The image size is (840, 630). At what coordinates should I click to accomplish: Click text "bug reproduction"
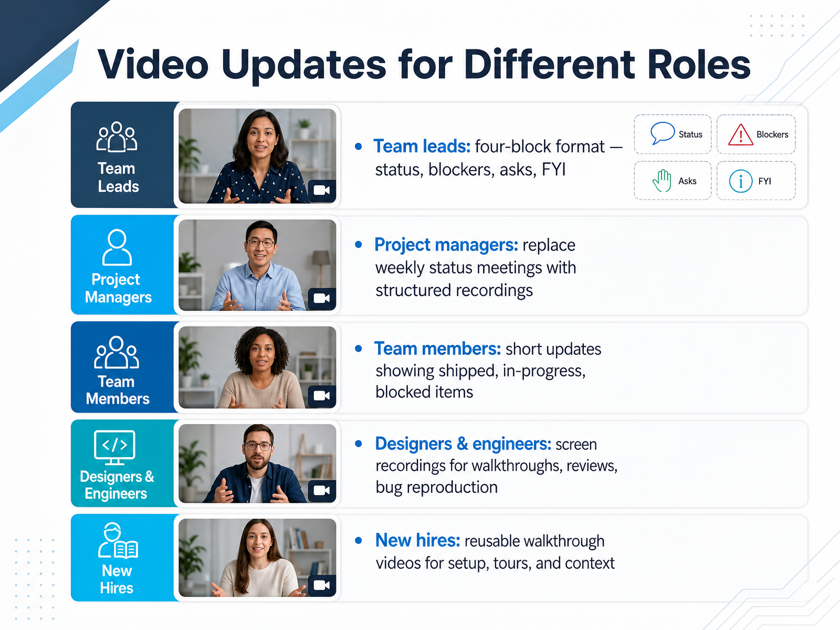click(x=437, y=488)
